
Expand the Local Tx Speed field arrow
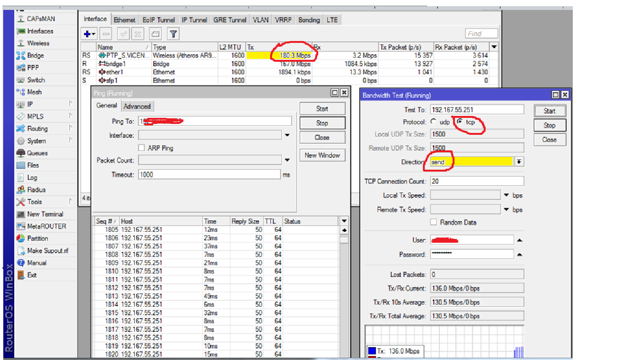(x=506, y=195)
